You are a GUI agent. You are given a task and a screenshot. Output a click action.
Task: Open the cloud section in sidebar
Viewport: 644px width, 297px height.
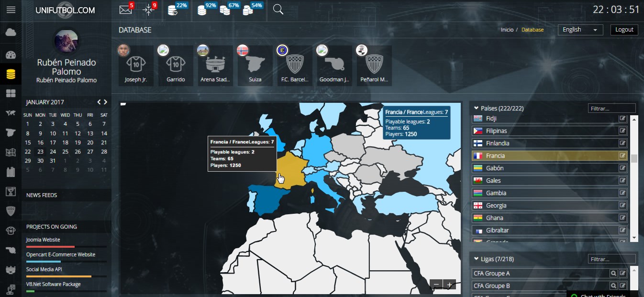point(11,33)
